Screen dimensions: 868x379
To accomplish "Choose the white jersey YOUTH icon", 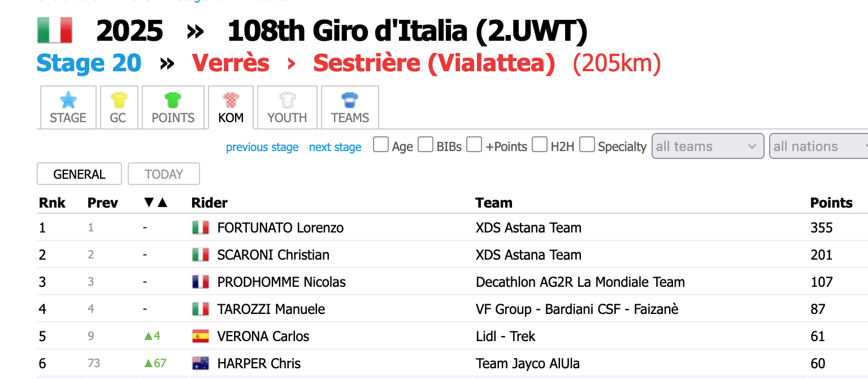I will coord(287,101).
